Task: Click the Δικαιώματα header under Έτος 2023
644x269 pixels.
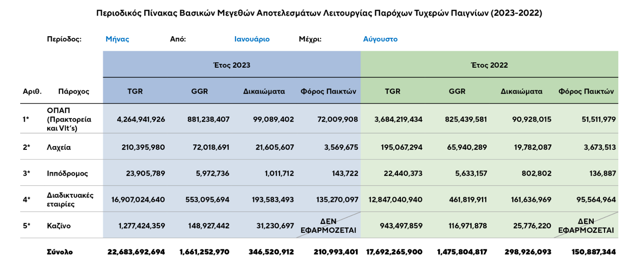Action: (x=264, y=91)
